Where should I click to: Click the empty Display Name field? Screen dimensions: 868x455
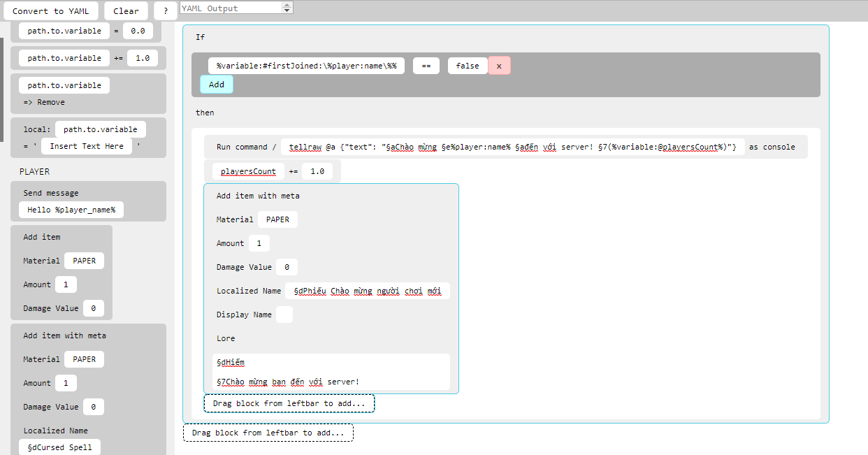[x=284, y=314]
